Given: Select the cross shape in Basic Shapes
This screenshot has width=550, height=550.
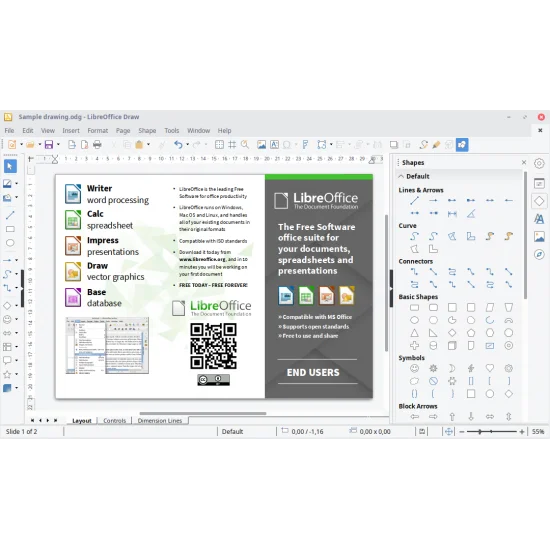Looking at the screenshot, I should [414, 346].
